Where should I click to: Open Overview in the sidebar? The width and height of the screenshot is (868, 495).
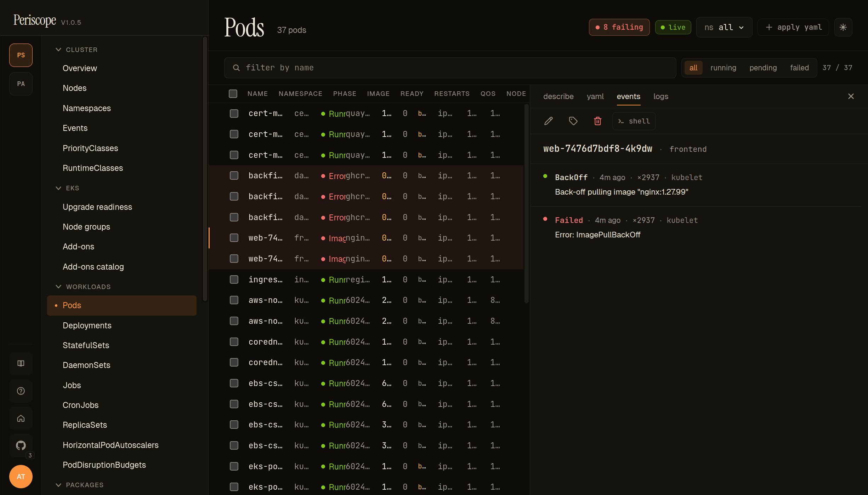coord(122,68)
